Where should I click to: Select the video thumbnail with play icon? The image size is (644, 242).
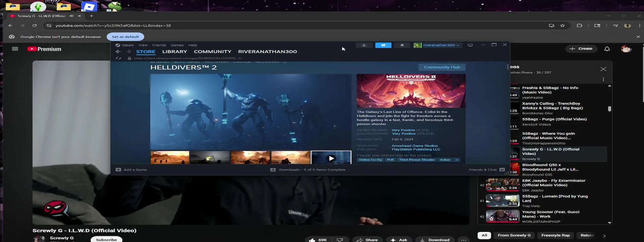tap(331, 158)
